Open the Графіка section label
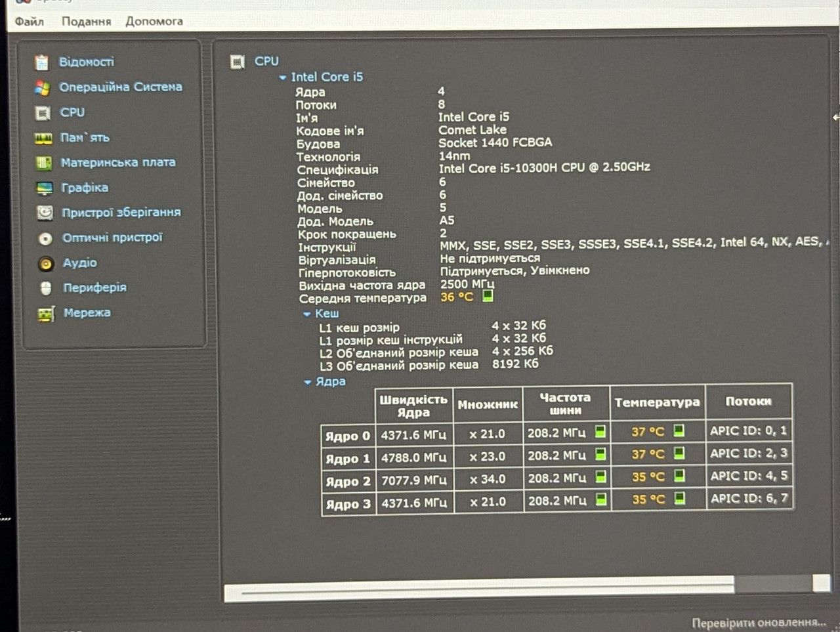The height and width of the screenshot is (632, 840). pyautogui.click(x=85, y=188)
